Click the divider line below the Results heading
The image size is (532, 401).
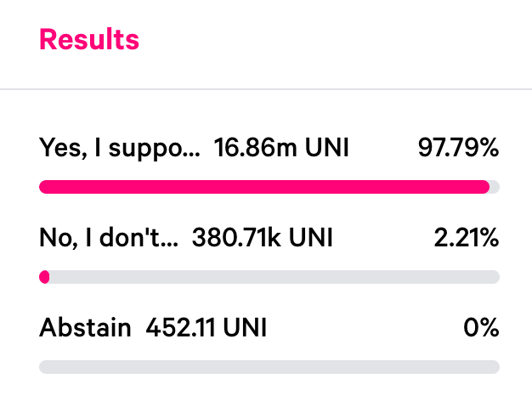click(266, 89)
